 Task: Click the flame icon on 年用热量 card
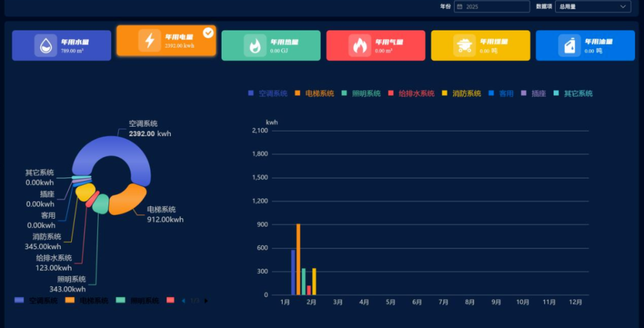(255, 46)
